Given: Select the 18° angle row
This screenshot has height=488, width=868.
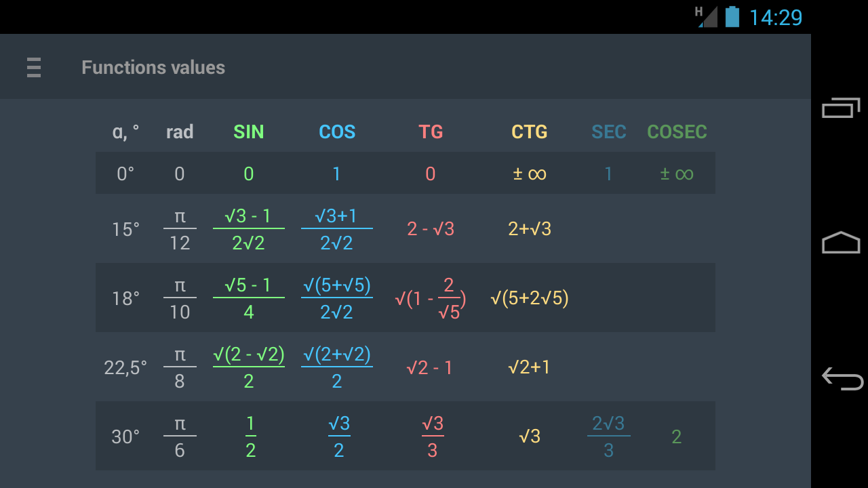Looking at the screenshot, I should (x=126, y=299).
